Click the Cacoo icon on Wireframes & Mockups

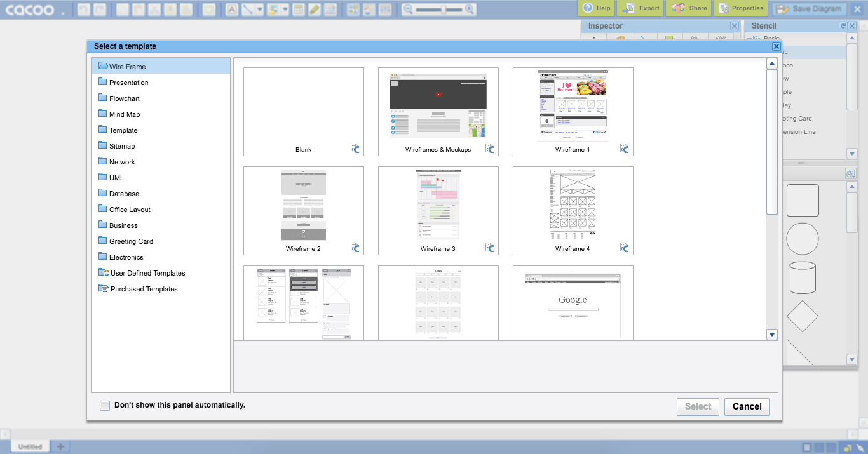pyautogui.click(x=490, y=149)
